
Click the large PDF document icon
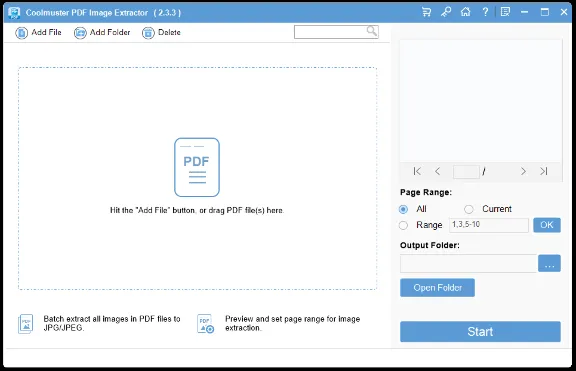197,167
